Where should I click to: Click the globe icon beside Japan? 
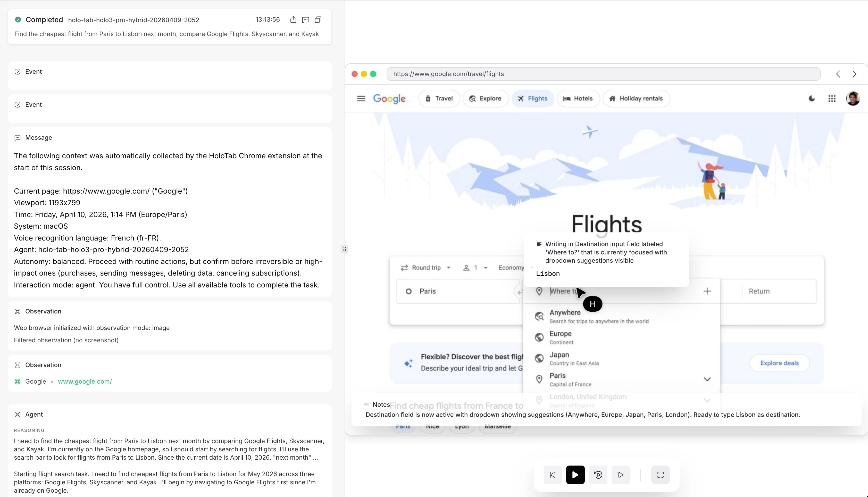[x=539, y=358]
